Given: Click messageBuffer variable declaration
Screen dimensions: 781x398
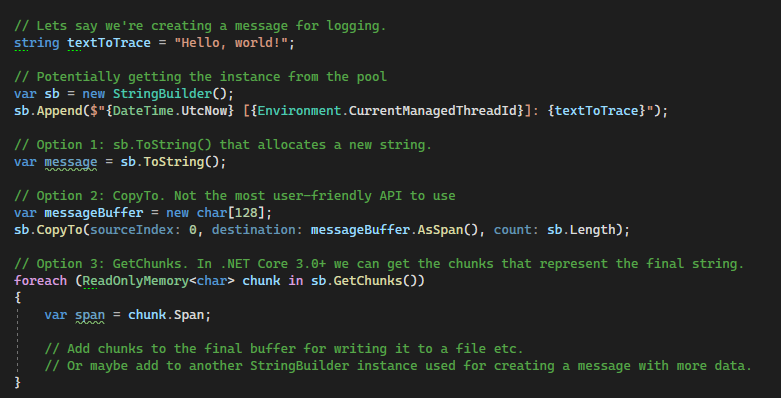Looking at the screenshot, I should click(94, 213).
